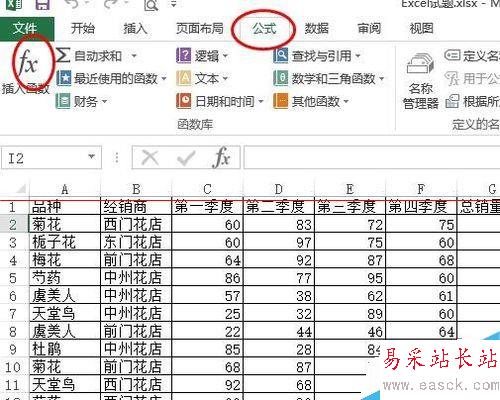This screenshot has height=400, width=500.
Task: Expand the Lookup and Reference dropdown arrow
Action: point(358,56)
